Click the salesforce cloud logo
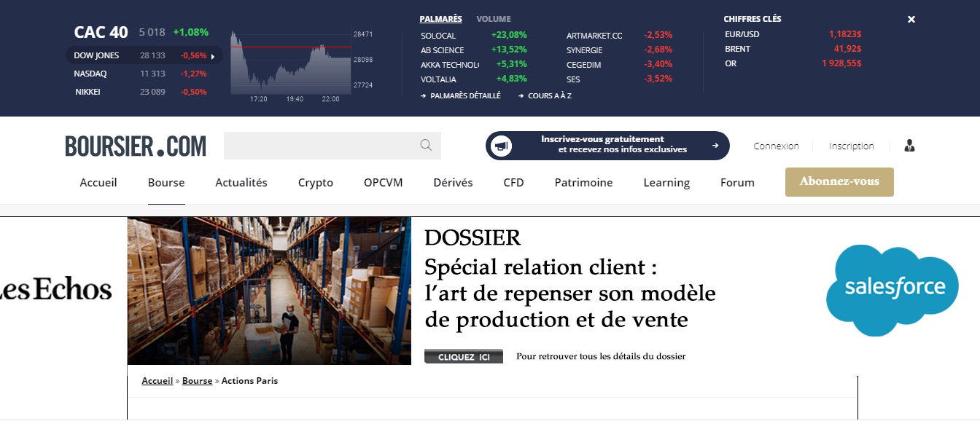The width and height of the screenshot is (980, 421). (892, 290)
